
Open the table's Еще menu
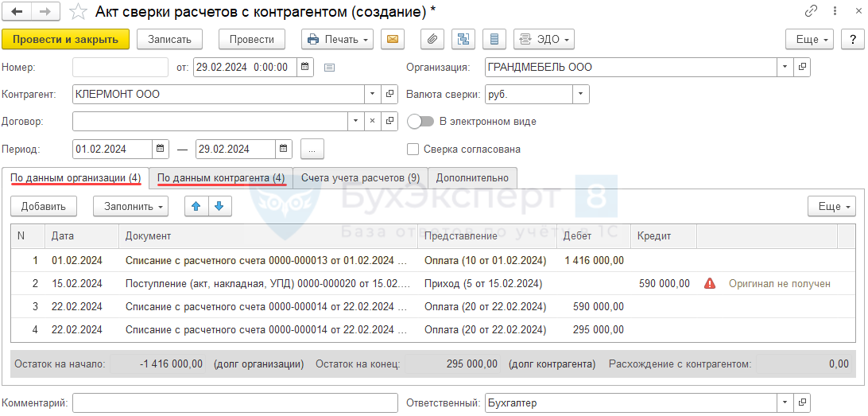tap(831, 206)
